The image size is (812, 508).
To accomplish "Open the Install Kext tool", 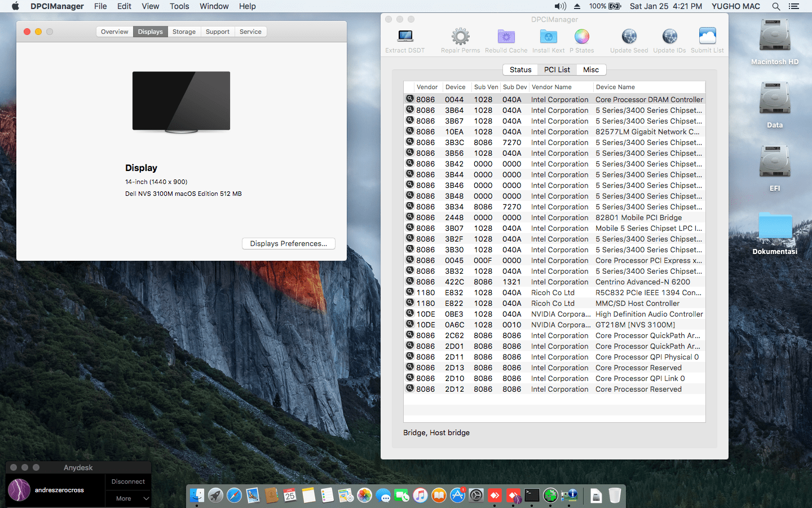I will click(548, 37).
